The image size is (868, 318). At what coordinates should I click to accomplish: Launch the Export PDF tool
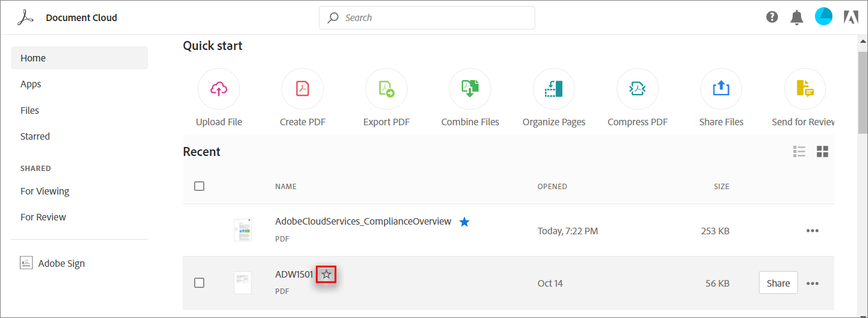tap(386, 90)
